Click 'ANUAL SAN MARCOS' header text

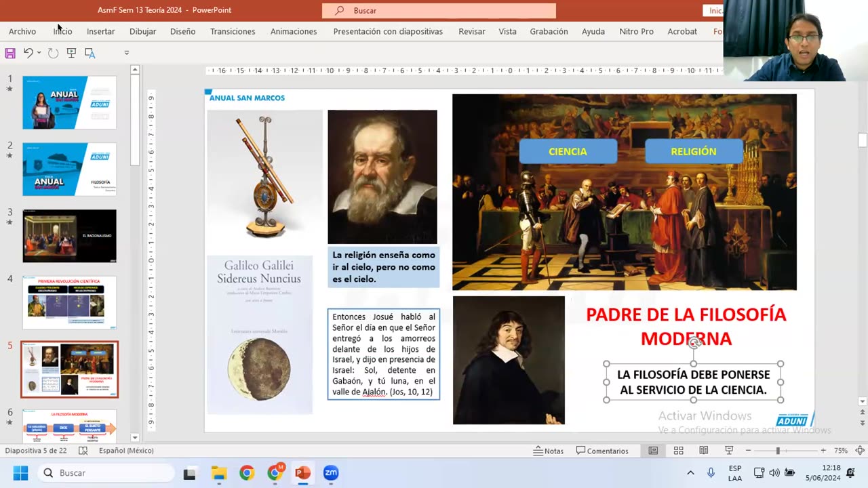pos(247,98)
